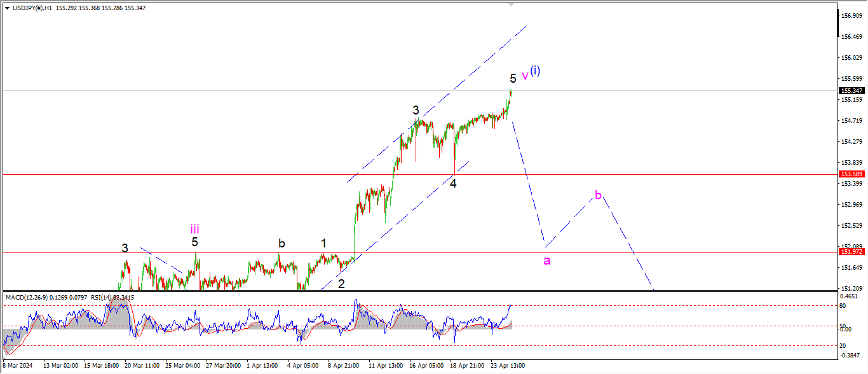868x374 pixels.
Task: Select the magenta v wave label
Action: (x=525, y=76)
